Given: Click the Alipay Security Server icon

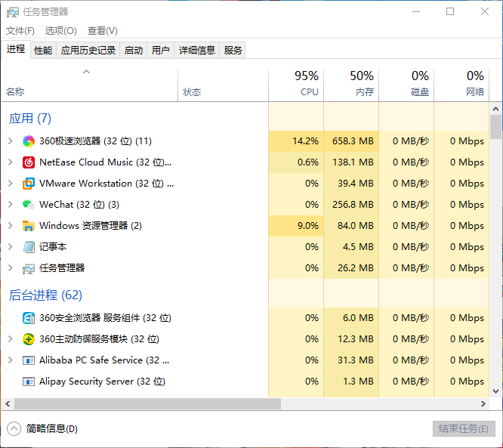Looking at the screenshot, I should click(29, 382).
